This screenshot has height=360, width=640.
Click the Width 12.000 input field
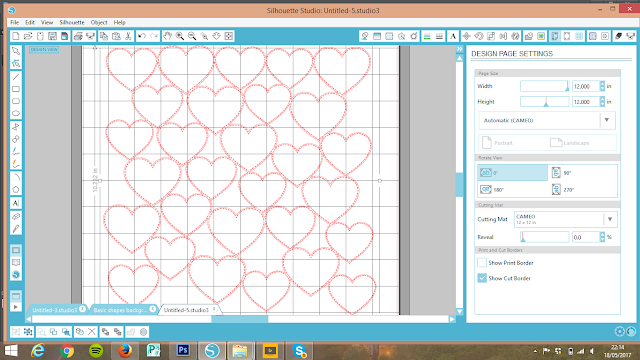586,86
